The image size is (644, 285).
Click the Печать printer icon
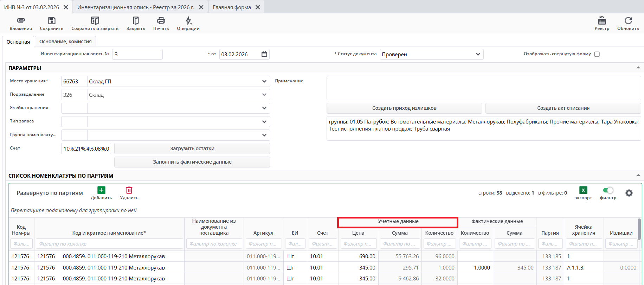point(161,21)
